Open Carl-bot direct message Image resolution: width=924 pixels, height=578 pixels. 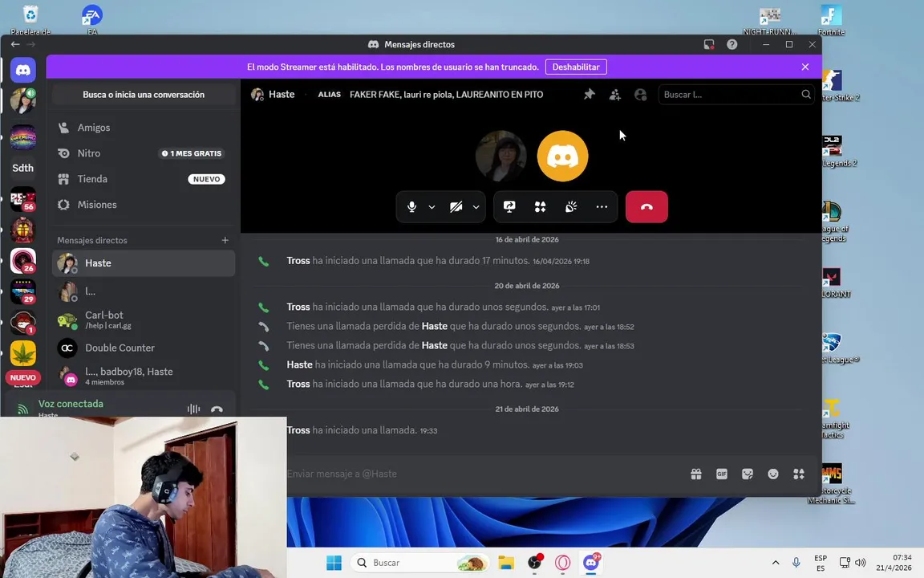(x=144, y=320)
